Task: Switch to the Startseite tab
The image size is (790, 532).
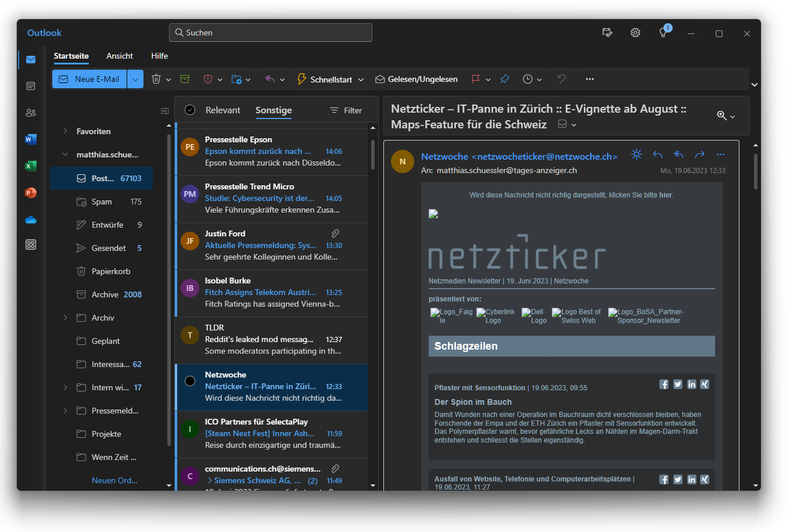Action: (x=71, y=56)
